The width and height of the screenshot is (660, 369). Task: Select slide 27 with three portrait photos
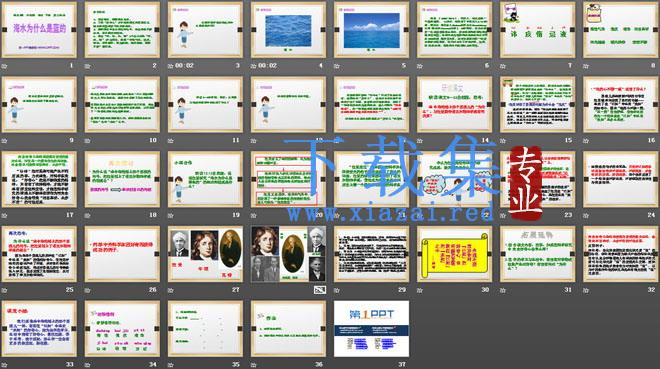pyautogui.click(x=205, y=254)
